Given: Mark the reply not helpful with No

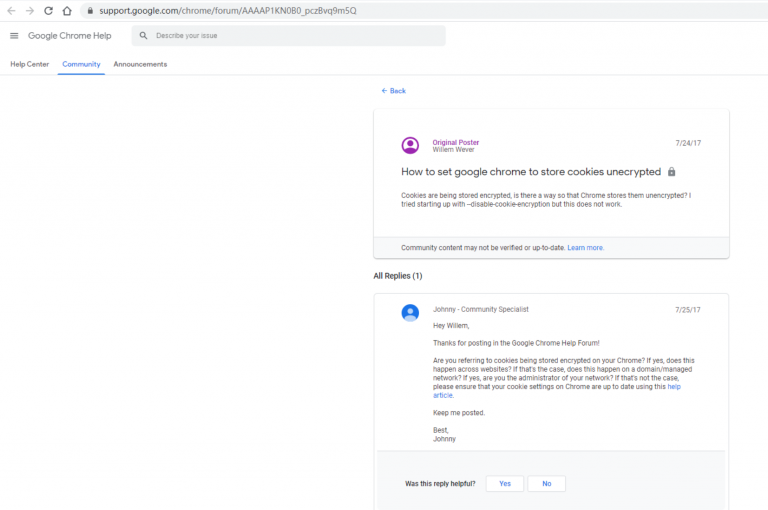Looking at the screenshot, I should click(x=547, y=484).
